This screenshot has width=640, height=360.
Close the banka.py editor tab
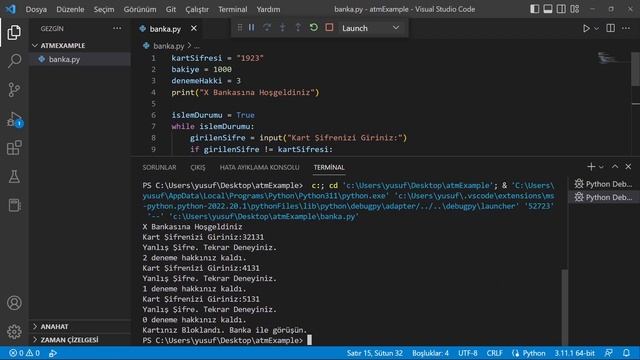pyautogui.click(x=193, y=29)
